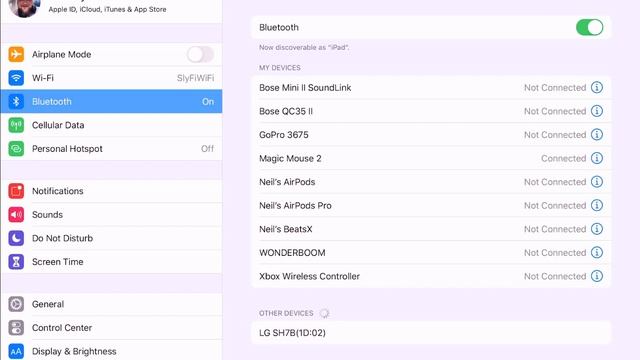Image resolution: width=640 pixels, height=360 pixels.
Task: Connect to Neil's BeatsX
Action: coord(431,229)
